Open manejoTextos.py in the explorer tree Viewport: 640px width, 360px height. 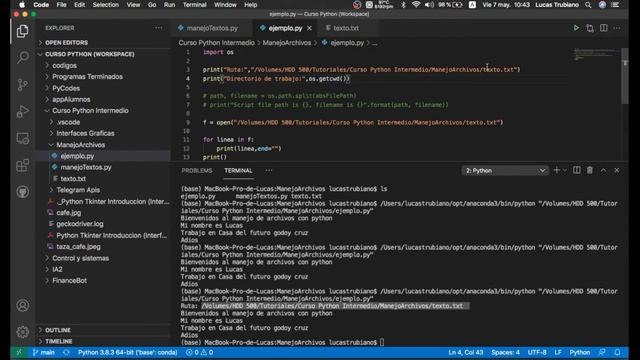(86, 167)
